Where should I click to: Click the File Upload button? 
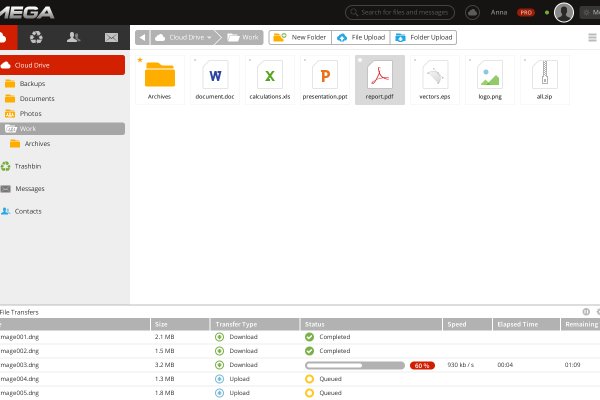(x=361, y=37)
